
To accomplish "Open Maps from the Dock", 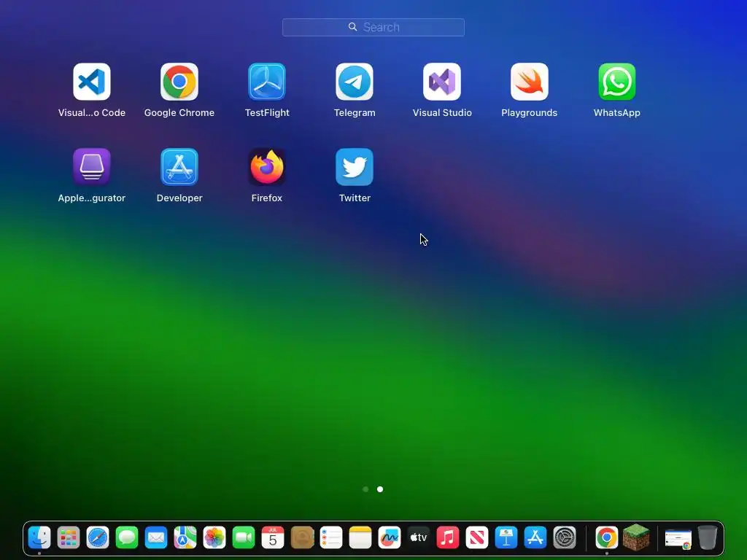I will (x=185, y=537).
